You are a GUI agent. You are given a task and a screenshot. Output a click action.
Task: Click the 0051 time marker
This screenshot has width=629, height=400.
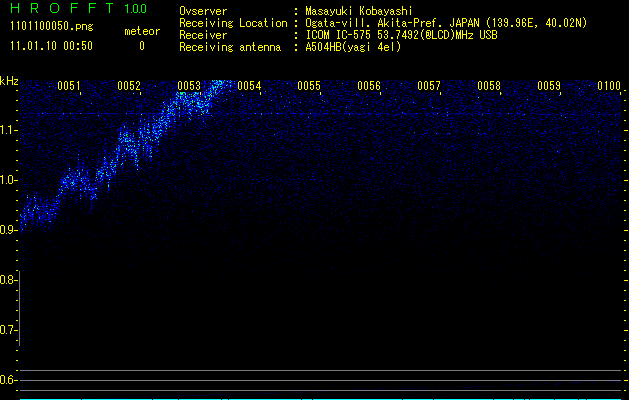pyautogui.click(x=69, y=86)
